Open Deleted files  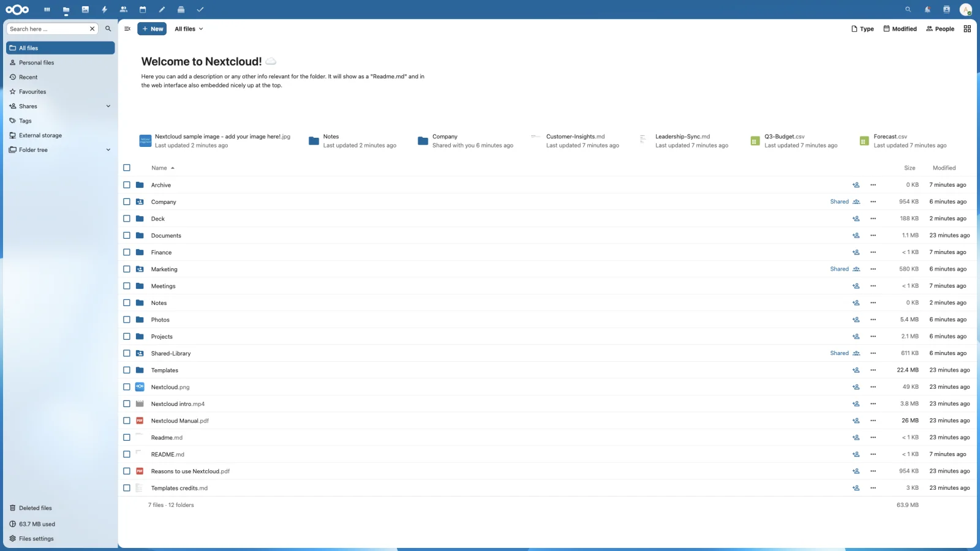tap(61, 508)
